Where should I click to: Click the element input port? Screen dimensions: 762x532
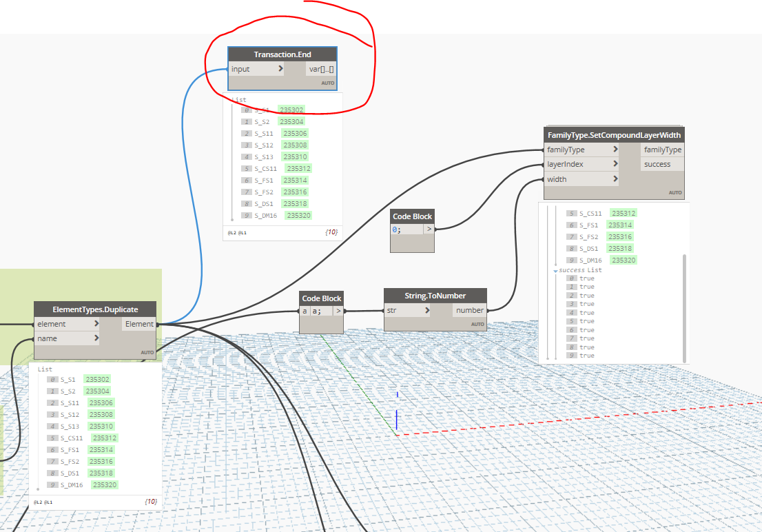(x=67, y=324)
